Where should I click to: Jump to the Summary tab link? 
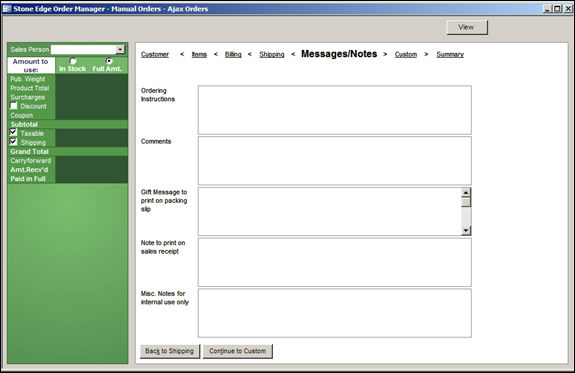(450, 54)
